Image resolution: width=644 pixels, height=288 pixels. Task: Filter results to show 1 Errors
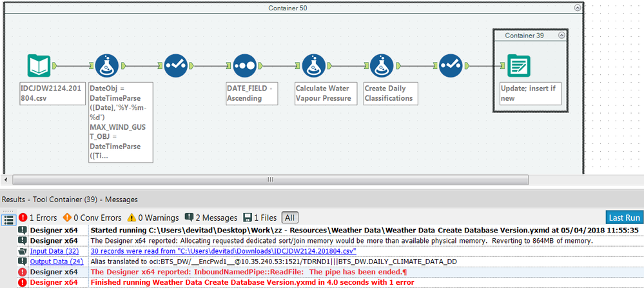(38, 218)
